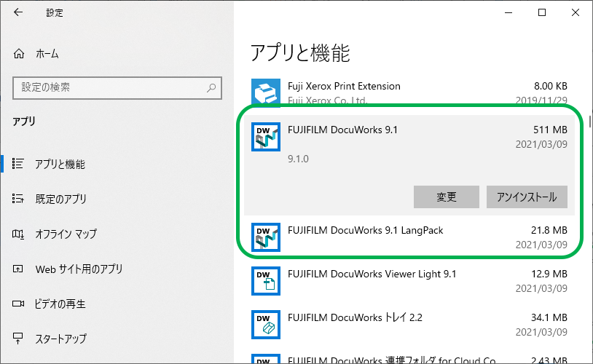Open オフライン マップ settings page
This screenshot has width=593, height=364.
tap(66, 234)
